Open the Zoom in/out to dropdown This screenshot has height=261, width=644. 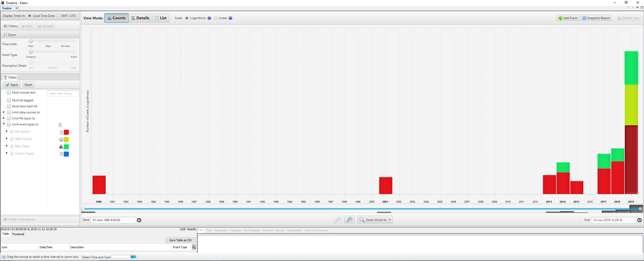375,220
